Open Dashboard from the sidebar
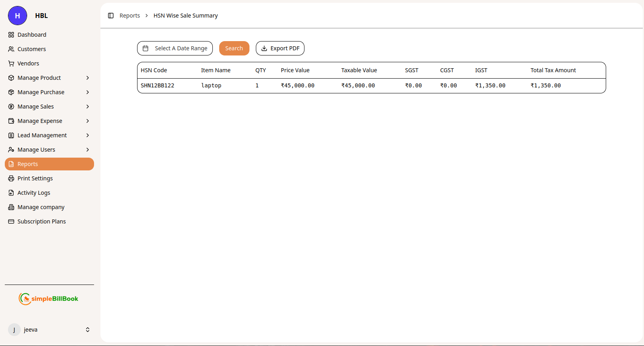The width and height of the screenshot is (644, 346). [x=32, y=35]
